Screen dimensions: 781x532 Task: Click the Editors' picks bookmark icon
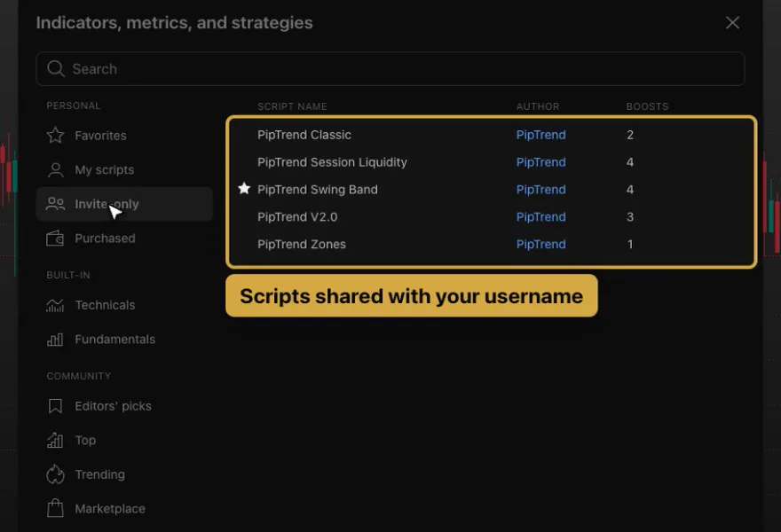55,406
